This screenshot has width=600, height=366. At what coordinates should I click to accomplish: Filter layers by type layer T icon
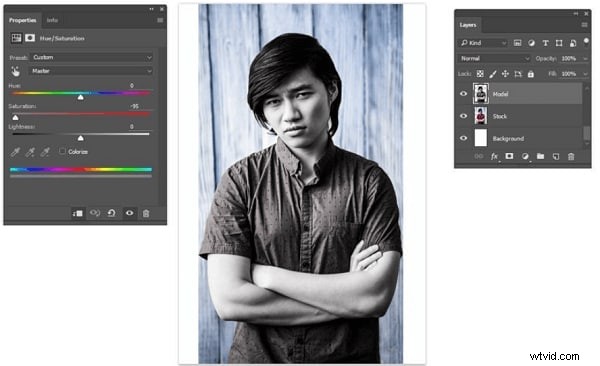545,43
